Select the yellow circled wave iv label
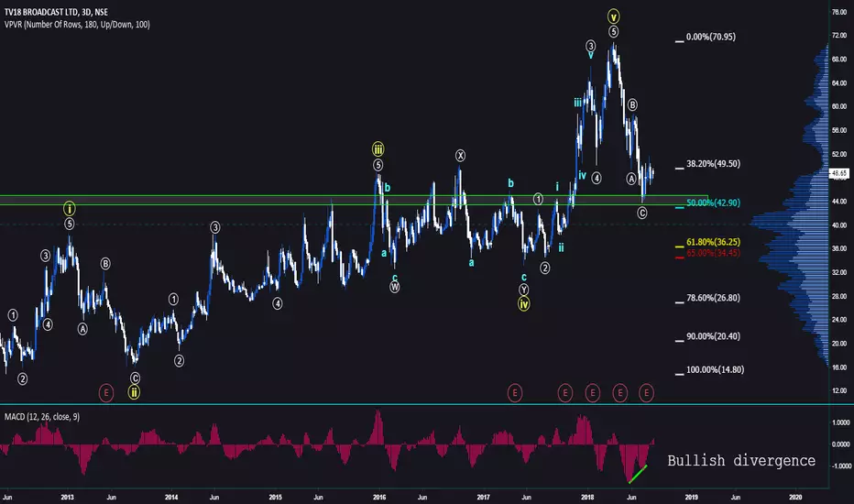Viewport: 854px width, 504px height. pos(523,304)
